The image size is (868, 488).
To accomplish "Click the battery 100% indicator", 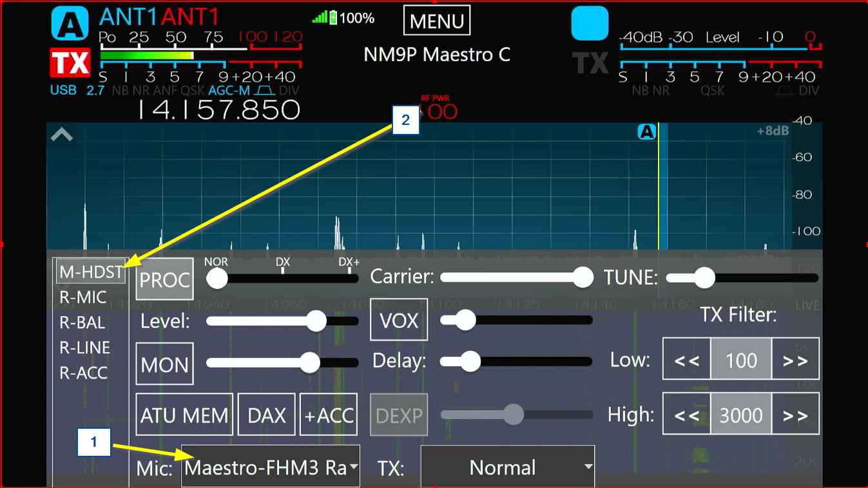I will click(352, 18).
